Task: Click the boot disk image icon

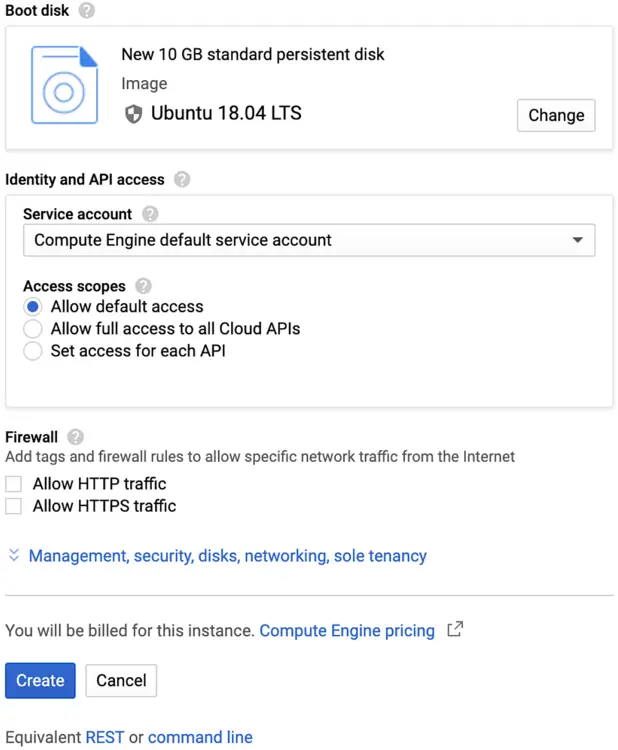Action: [x=64, y=87]
